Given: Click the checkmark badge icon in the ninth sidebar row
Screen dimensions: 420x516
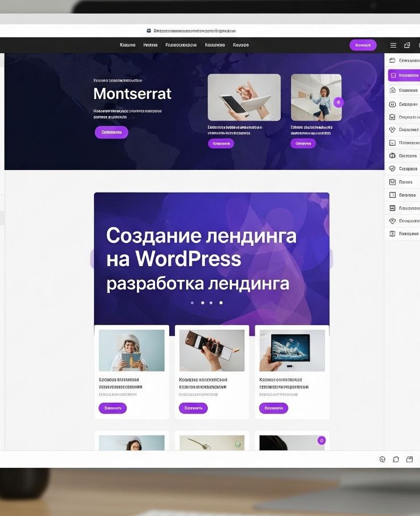Looking at the screenshot, I should (392, 168).
